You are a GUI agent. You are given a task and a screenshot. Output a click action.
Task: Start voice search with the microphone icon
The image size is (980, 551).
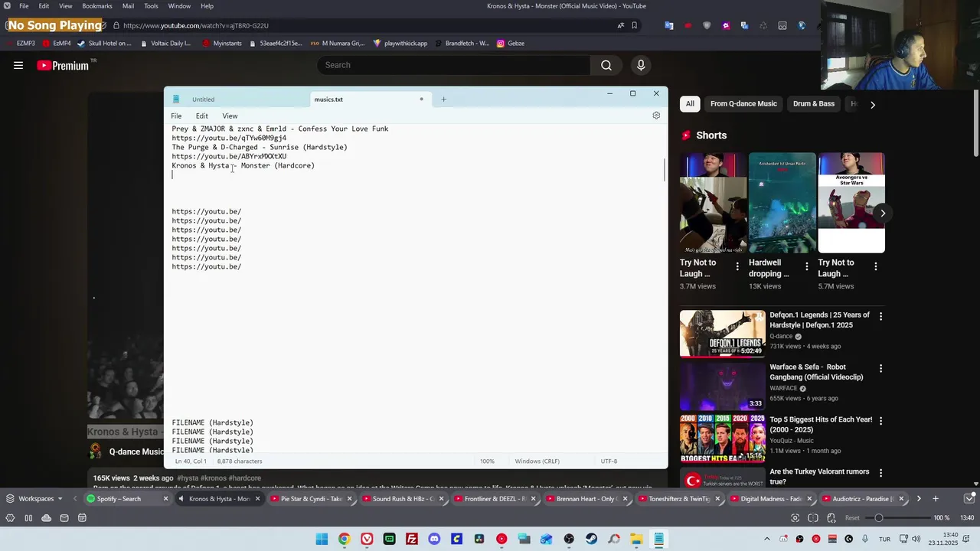click(x=641, y=65)
